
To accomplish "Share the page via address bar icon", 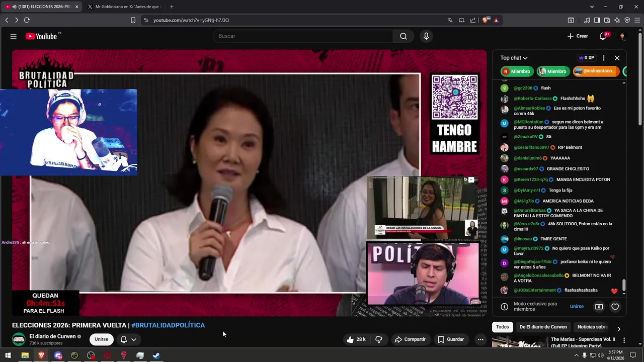I will point(473,20).
